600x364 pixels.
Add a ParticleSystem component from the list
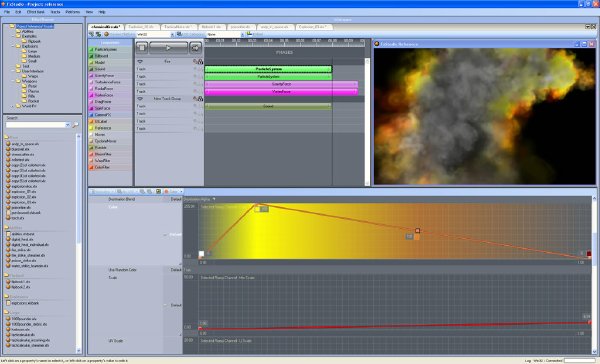pyautogui.click(x=110, y=49)
